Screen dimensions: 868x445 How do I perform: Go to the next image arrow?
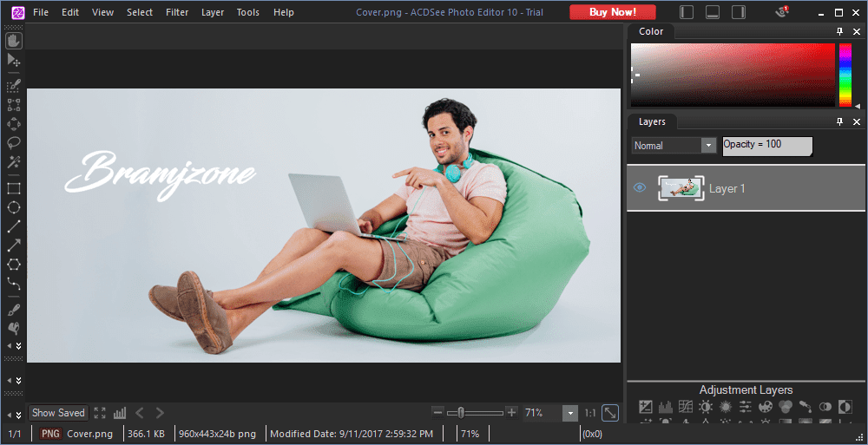pyautogui.click(x=160, y=413)
